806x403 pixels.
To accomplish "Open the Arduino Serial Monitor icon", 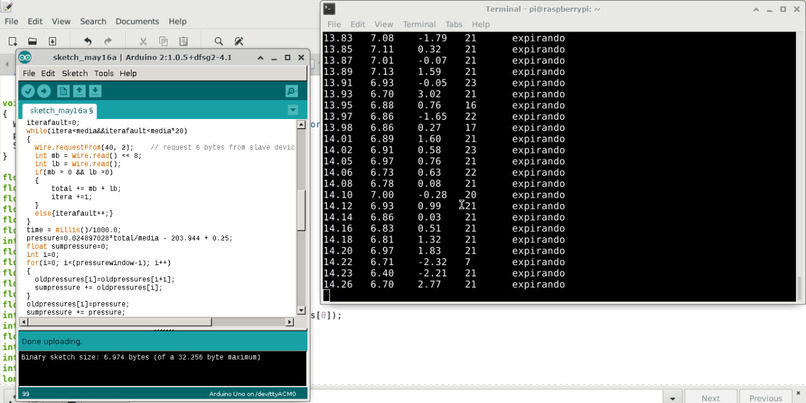I will (291, 91).
